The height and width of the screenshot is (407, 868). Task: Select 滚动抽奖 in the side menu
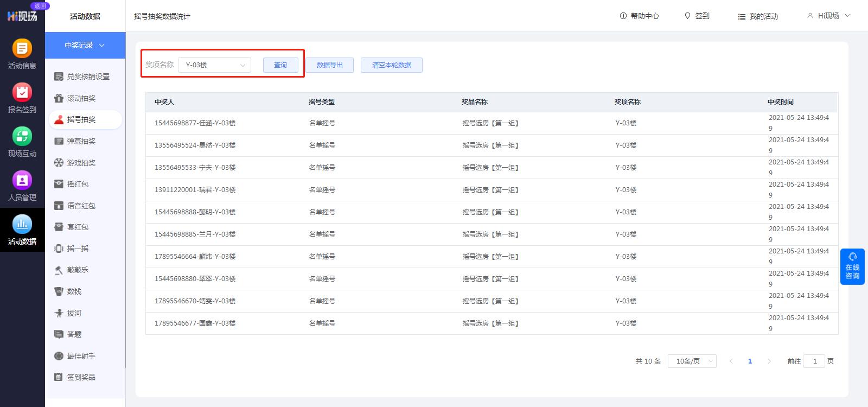point(81,98)
